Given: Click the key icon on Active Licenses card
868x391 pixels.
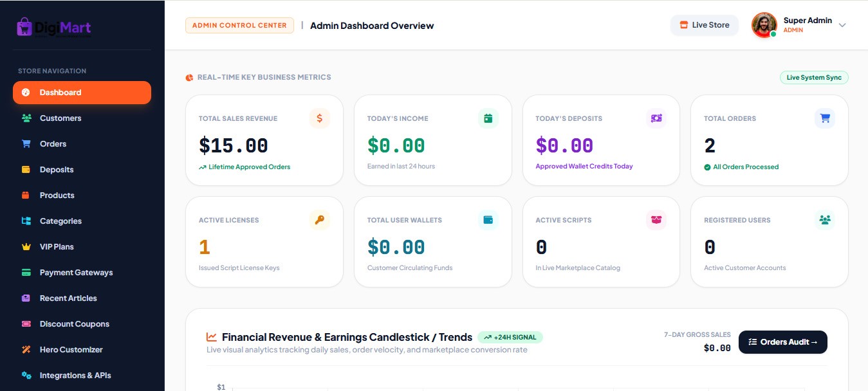Looking at the screenshot, I should (x=320, y=220).
